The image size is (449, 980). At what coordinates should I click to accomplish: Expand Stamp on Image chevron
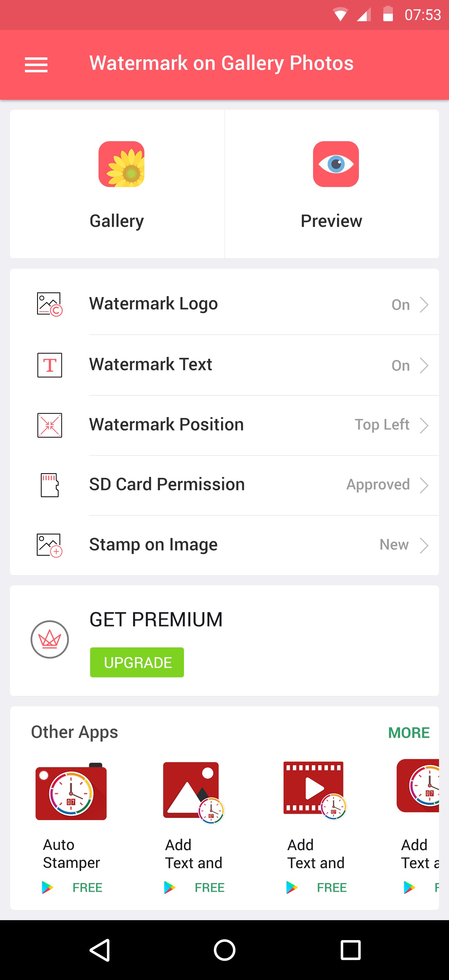tap(424, 545)
